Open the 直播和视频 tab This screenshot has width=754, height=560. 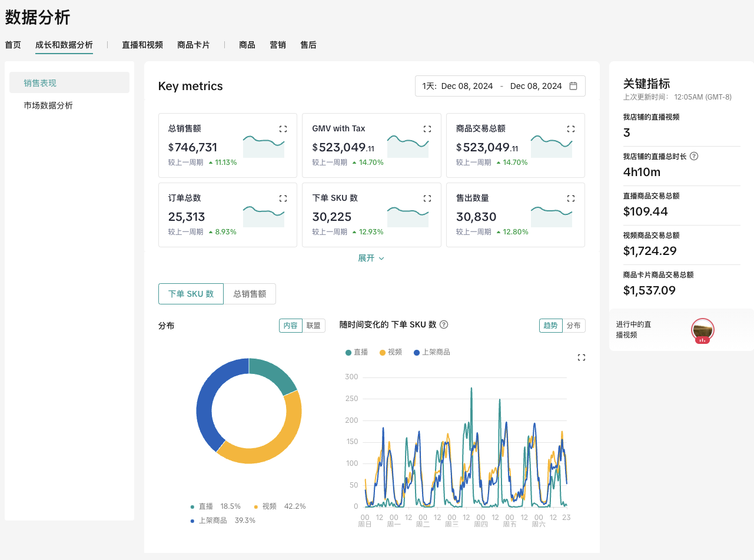pyautogui.click(x=142, y=45)
